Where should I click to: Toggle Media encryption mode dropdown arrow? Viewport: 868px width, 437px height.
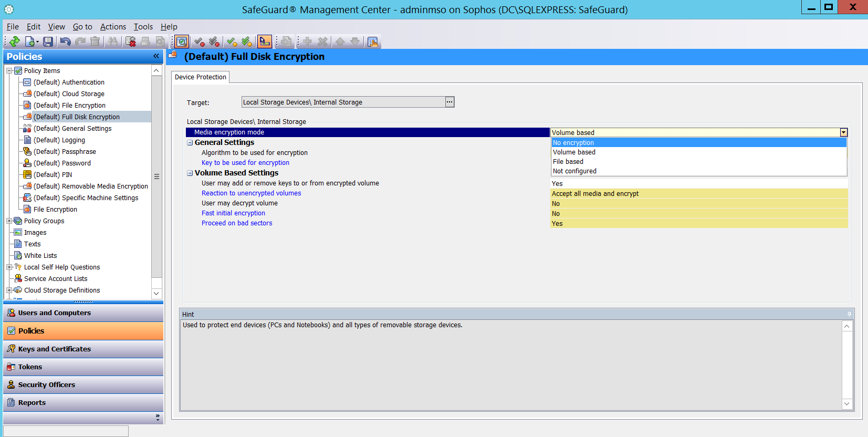843,132
